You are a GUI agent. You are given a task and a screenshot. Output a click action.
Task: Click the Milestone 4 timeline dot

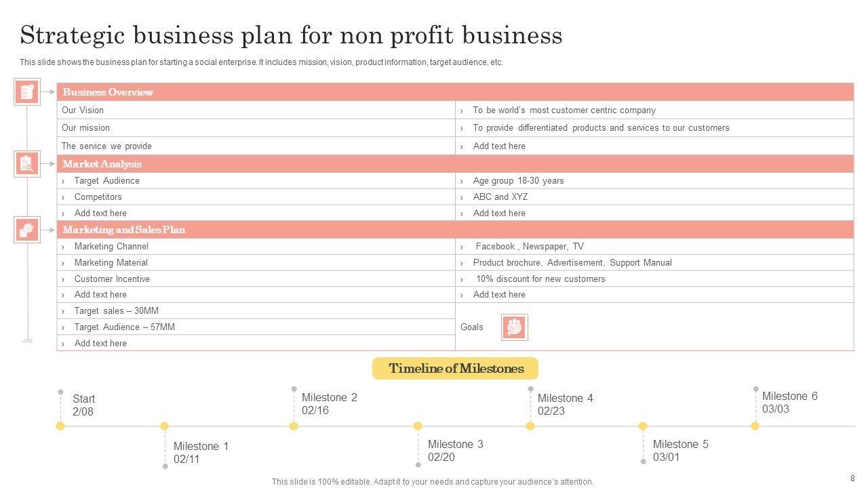530,426
